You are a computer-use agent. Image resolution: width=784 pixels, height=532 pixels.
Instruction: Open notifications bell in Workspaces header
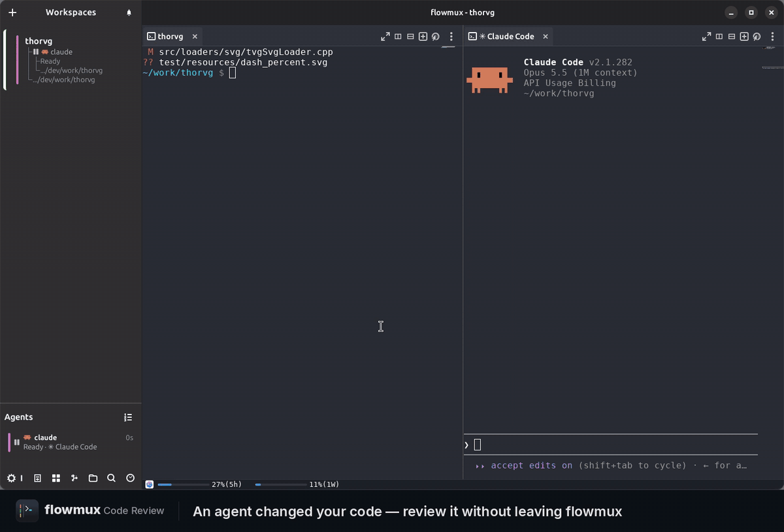129,12
